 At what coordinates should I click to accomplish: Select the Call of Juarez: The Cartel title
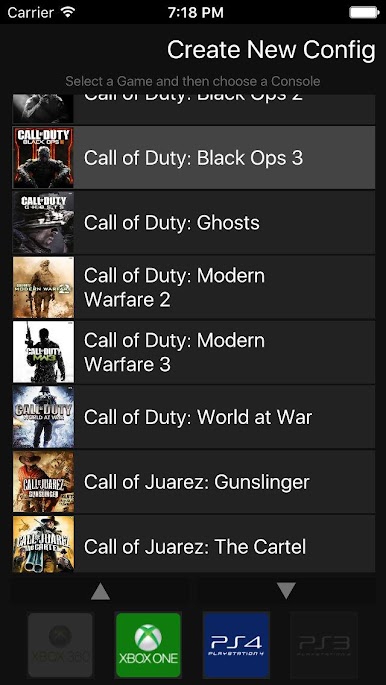click(195, 547)
